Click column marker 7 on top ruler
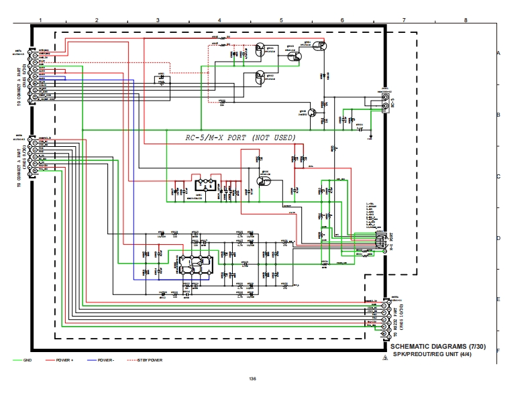 [x=403, y=20]
